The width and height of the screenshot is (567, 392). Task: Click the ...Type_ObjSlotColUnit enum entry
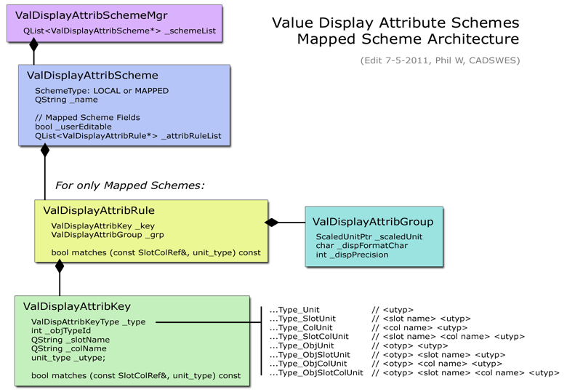tap(316, 373)
